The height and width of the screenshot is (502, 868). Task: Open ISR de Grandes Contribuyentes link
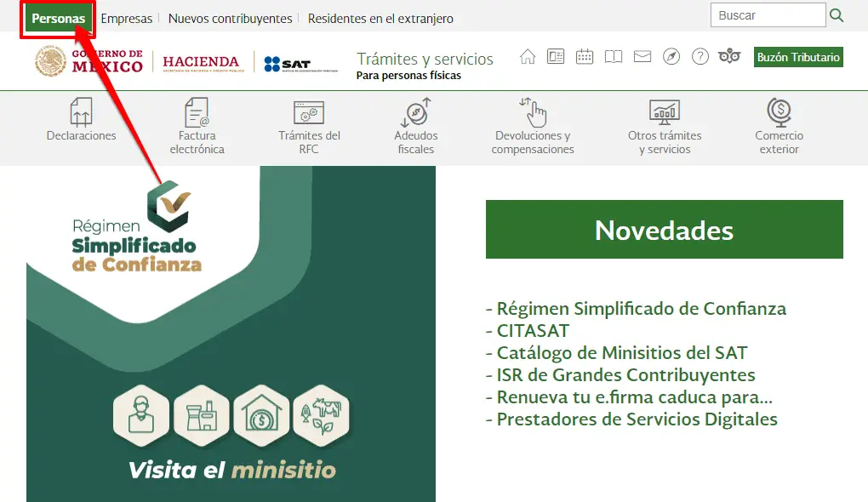tap(625, 374)
